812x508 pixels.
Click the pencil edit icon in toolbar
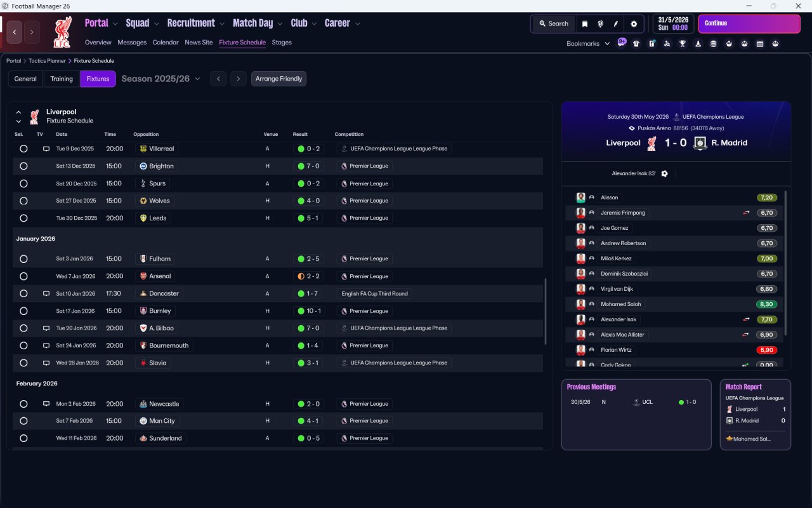(615, 23)
